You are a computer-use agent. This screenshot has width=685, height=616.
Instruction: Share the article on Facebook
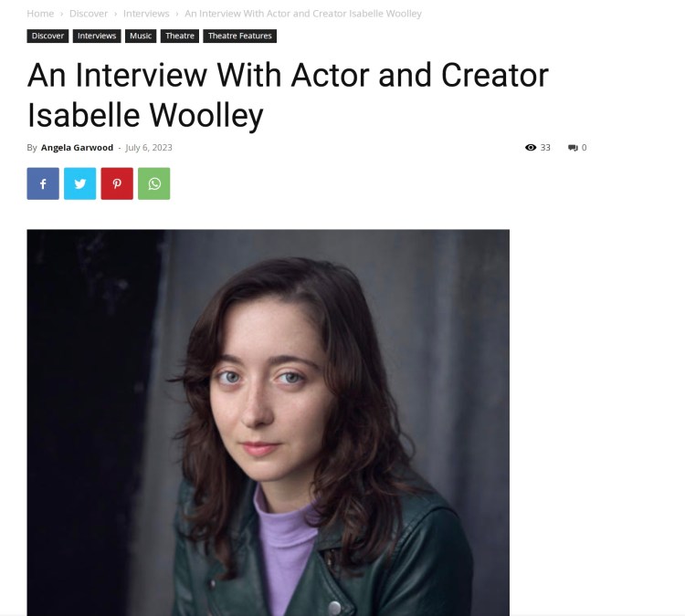tap(43, 183)
